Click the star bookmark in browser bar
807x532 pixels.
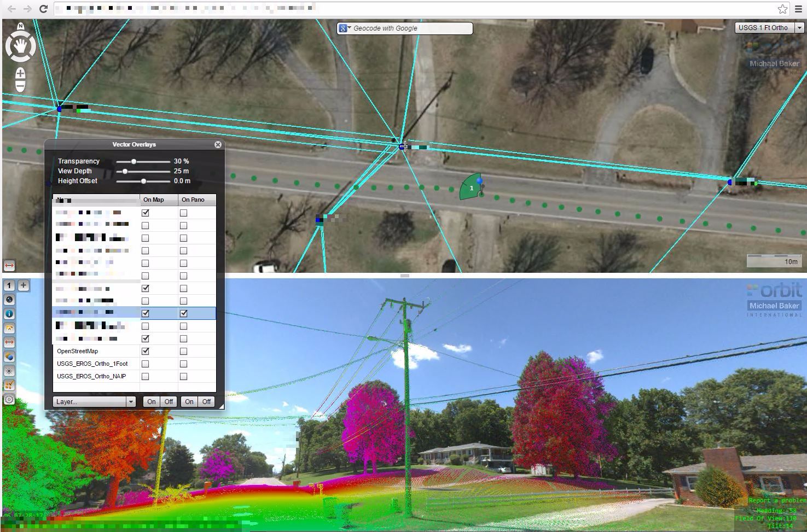(x=782, y=9)
